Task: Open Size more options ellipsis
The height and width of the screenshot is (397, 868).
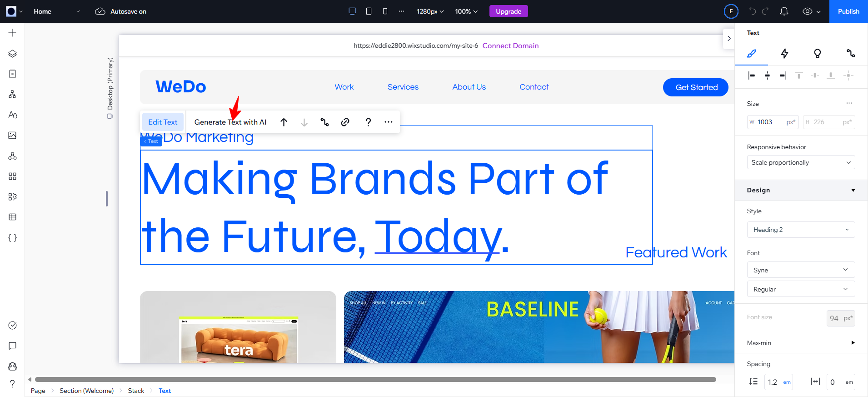Action: pyautogui.click(x=849, y=103)
